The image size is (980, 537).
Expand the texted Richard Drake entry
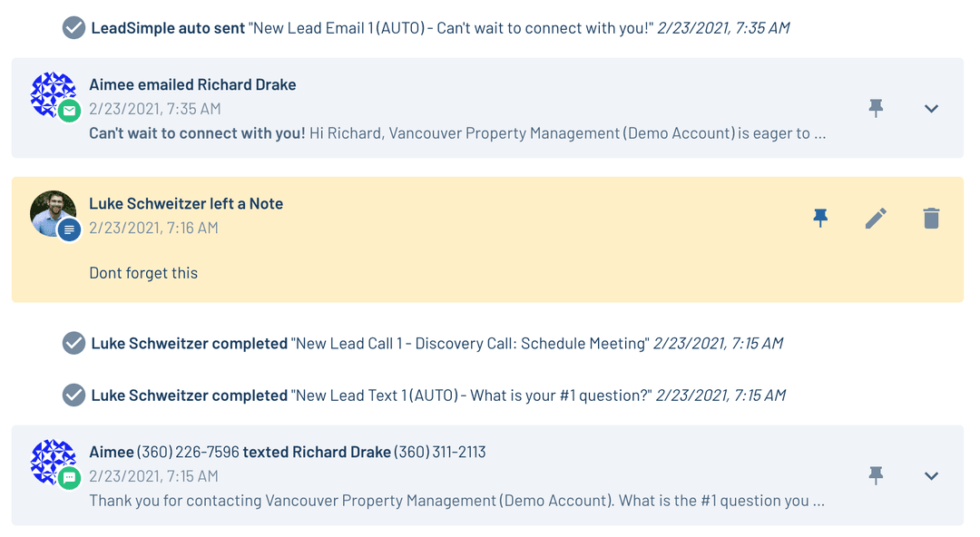(x=931, y=475)
